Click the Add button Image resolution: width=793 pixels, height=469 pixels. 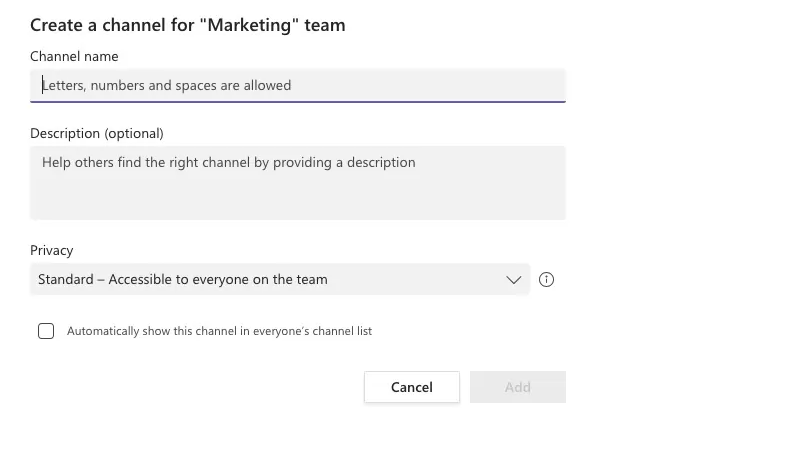click(517, 387)
